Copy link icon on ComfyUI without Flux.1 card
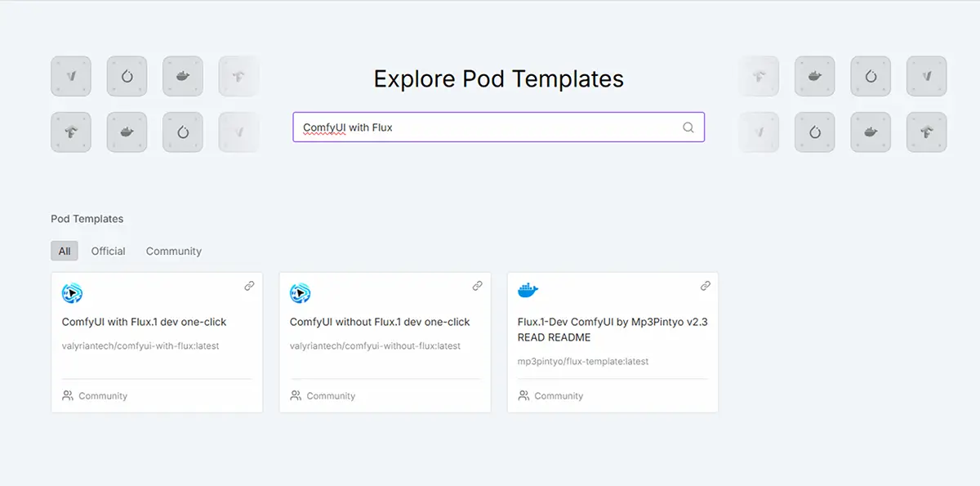Screen dimensions: 980x486 pyautogui.click(x=477, y=286)
